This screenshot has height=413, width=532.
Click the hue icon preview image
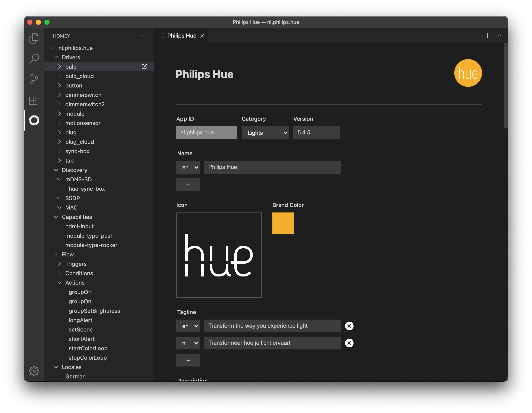tap(219, 255)
